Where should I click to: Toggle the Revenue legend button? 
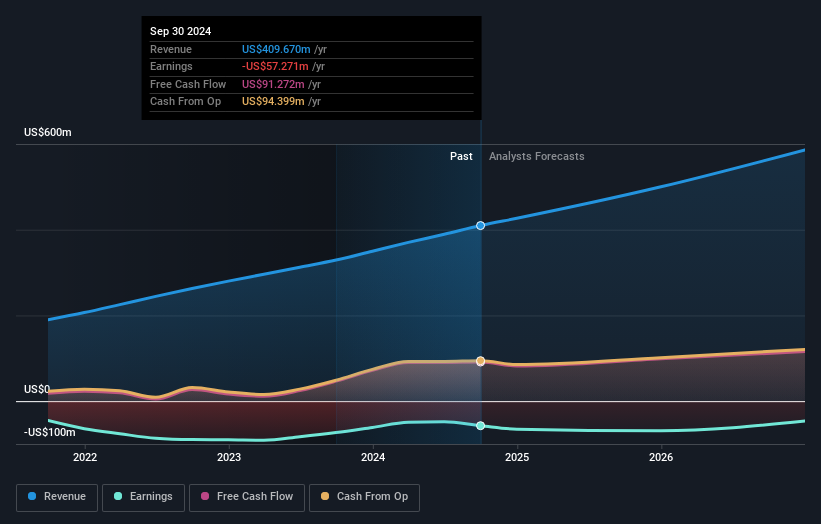click(57, 497)
